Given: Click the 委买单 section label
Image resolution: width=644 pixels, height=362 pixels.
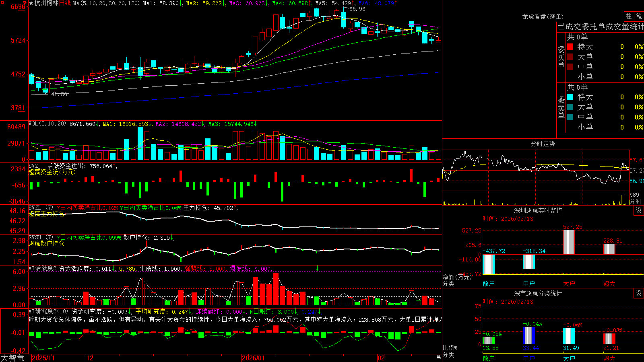Looking at the screenshot, I should [561, 58].
